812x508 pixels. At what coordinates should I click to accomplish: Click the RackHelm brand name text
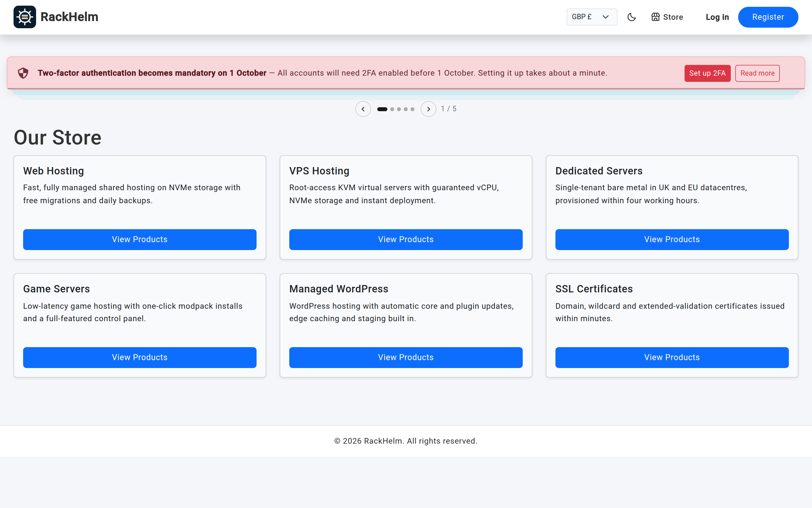pos(69,17)
